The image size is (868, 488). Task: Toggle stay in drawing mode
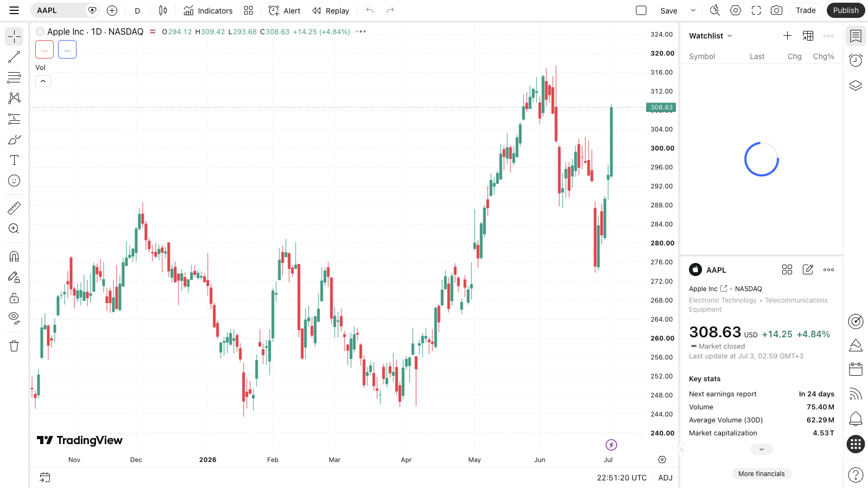pos(14,277)
